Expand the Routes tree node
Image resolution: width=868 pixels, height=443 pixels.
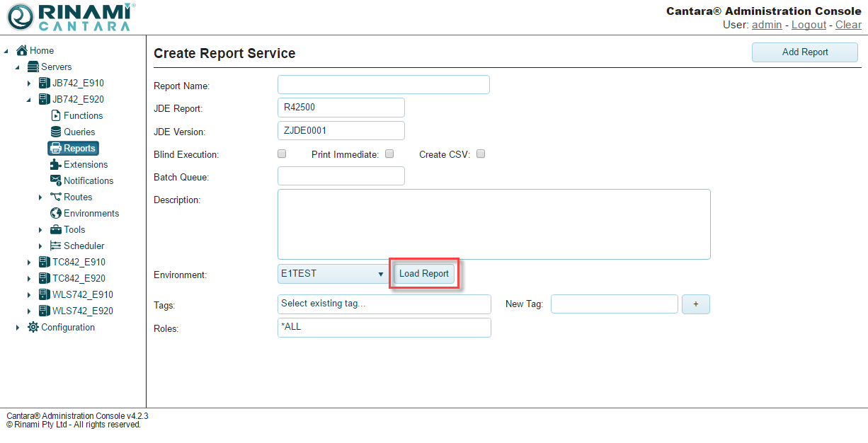point(40,197)
